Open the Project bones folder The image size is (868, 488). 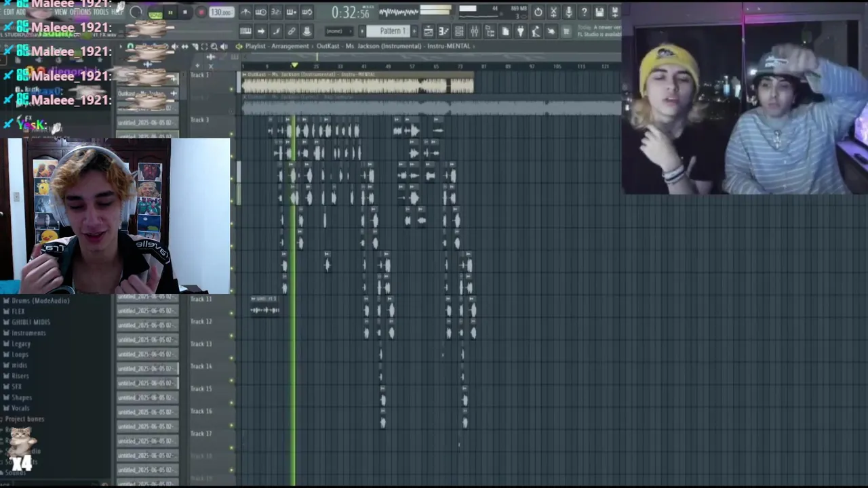(x=25, y=419)
